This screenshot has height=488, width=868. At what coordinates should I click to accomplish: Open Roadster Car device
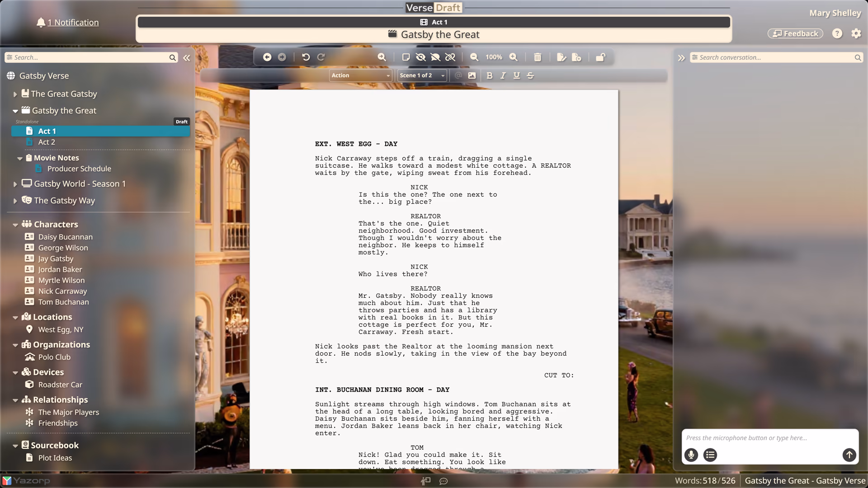coord(60,385)
